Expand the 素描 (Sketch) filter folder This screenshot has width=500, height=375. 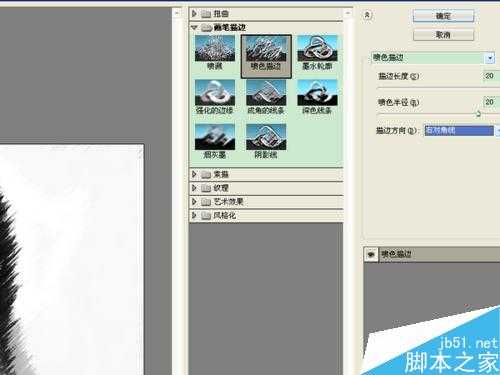pos(194,174)
